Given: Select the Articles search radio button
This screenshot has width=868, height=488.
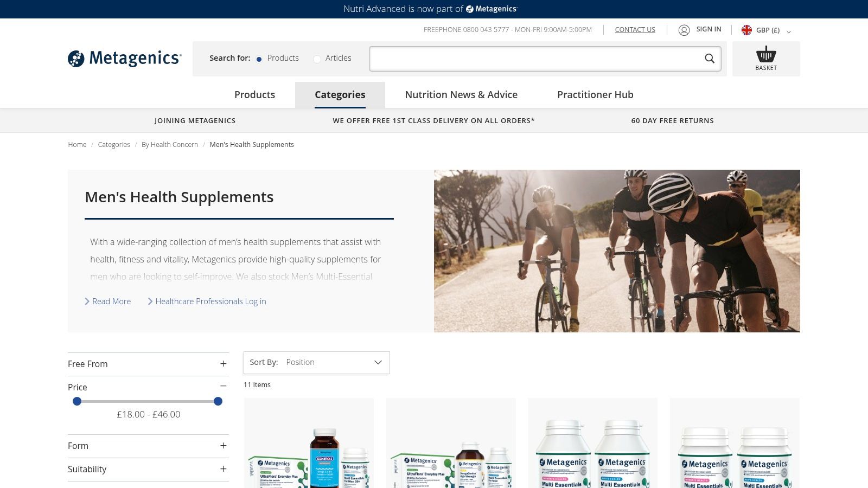Looking at the screenshot, I should coord(317,59).
